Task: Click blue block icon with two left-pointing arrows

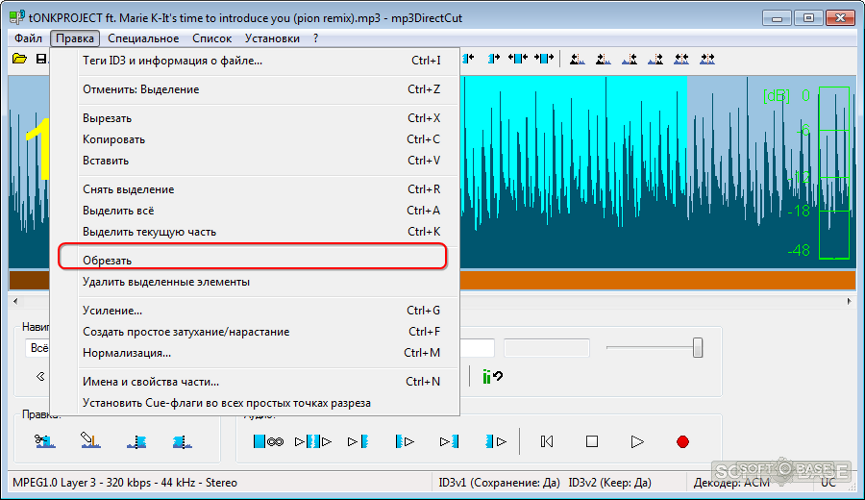Action: pos(517,58)
